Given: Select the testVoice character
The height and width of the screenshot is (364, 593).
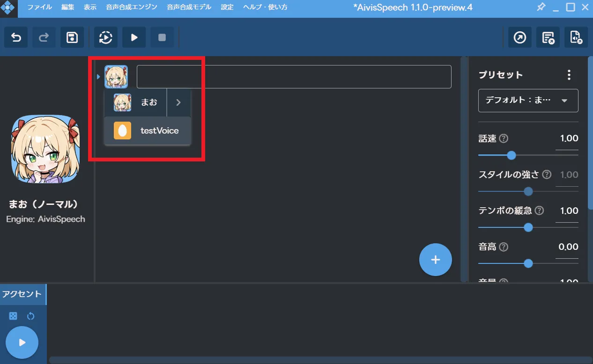Looking at the screenshot, I should click(148, 131).
